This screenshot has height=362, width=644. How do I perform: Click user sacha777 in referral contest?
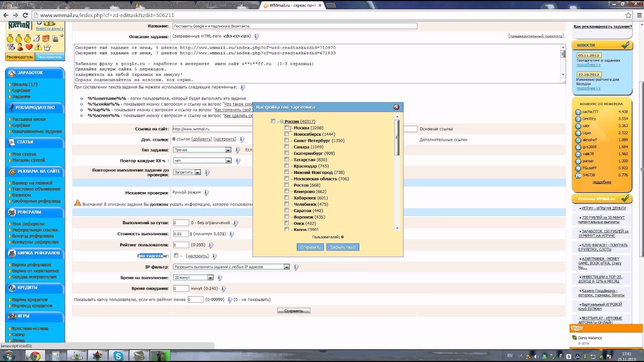point(590,112)
